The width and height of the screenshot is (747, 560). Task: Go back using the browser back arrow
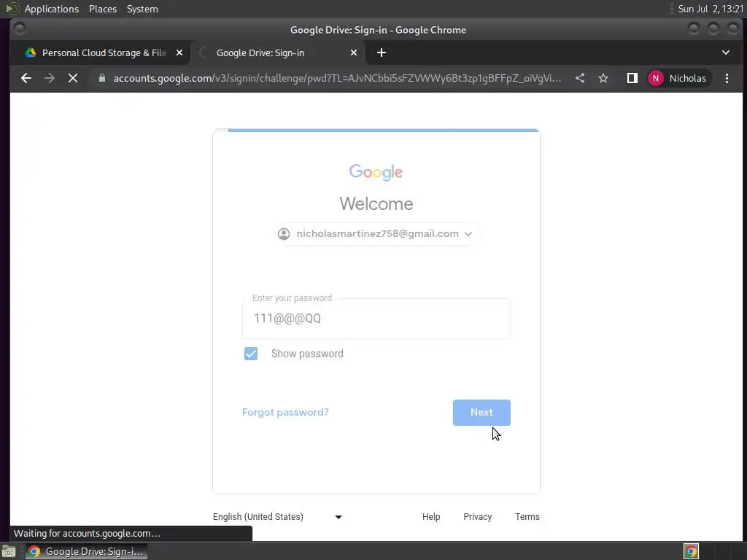click(x=26, y=78)
